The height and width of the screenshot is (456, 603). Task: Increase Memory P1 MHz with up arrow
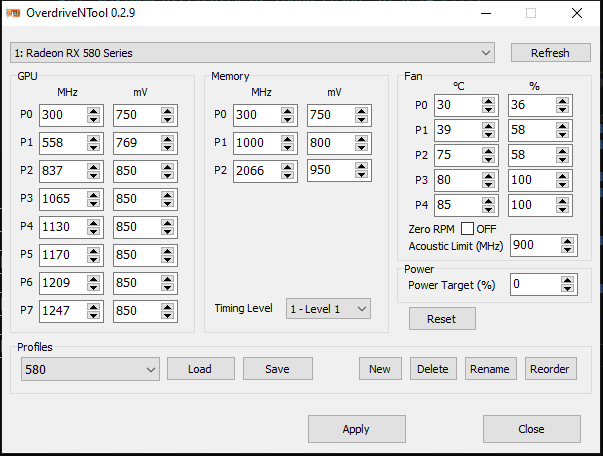(287, 139)
